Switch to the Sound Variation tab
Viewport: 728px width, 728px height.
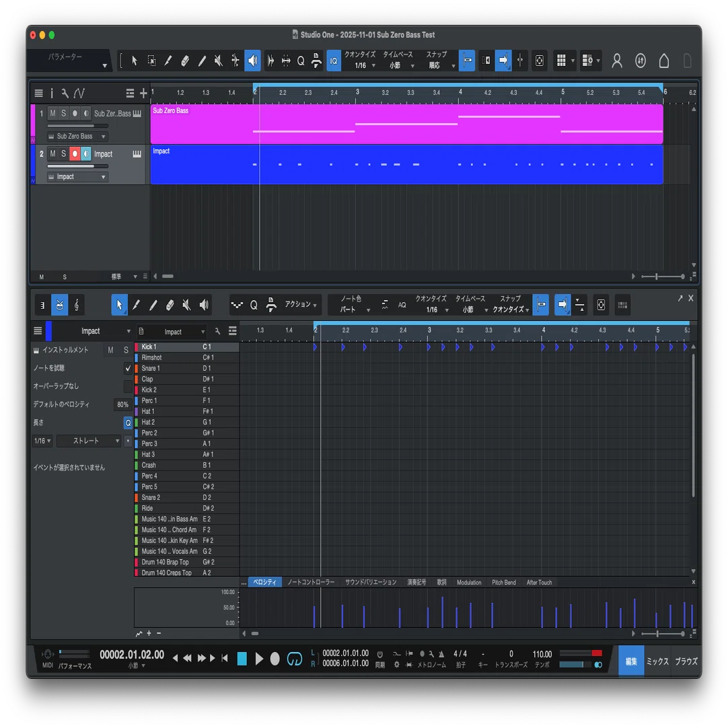(x=371, y=582)
